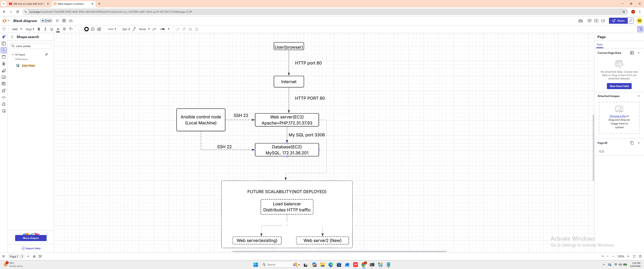The width and height of the screenshot is (644, 269).
Task: Open the text alignment menu
Action: click(x=64, y=29)
